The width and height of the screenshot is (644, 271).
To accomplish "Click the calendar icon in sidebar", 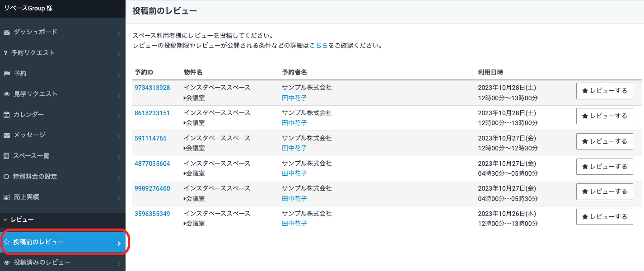I will coord(6,115).
